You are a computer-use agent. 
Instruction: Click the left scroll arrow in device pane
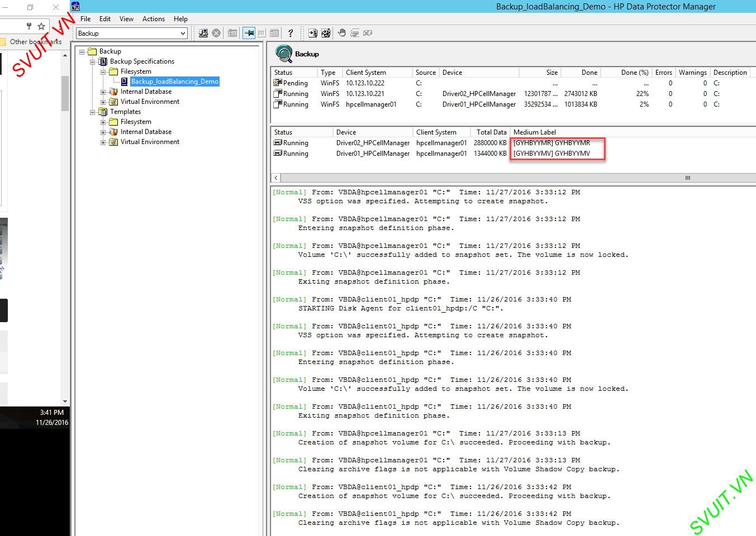pyautogui.click(x=276, y=178)
